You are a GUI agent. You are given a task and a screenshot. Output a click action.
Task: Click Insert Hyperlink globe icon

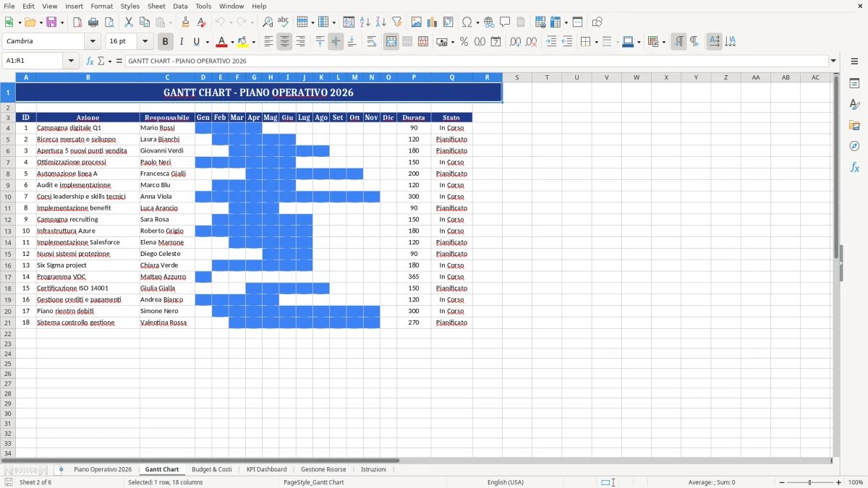coord(489,22)
